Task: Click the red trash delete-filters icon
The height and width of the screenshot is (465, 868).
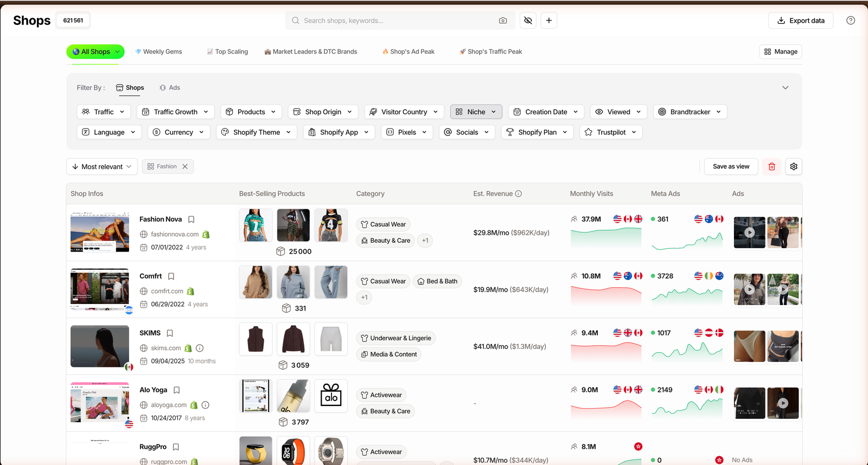Action: pyautogui.click(x=772, y=166)
